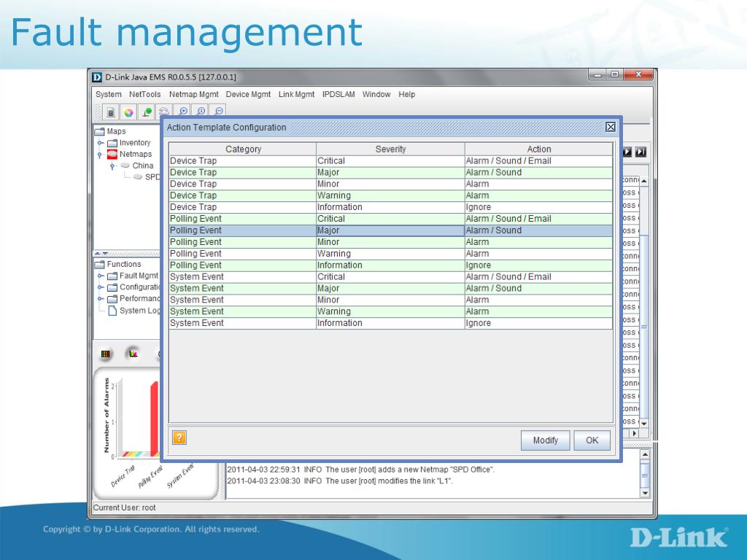
Task: Click the log panel scrollbar up arrow
Action: click(x=645, y=454)
